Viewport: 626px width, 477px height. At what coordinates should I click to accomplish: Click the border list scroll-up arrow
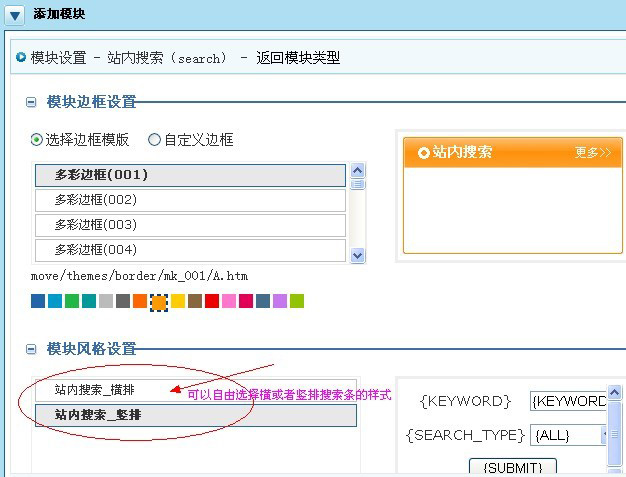pyautogui.click(x=358, y=171)
